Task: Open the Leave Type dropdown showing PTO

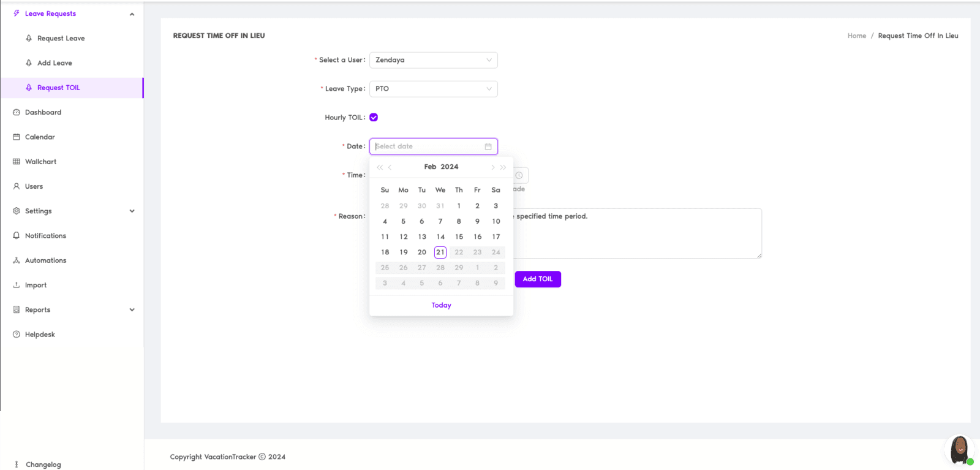Action: pos(434,89)
